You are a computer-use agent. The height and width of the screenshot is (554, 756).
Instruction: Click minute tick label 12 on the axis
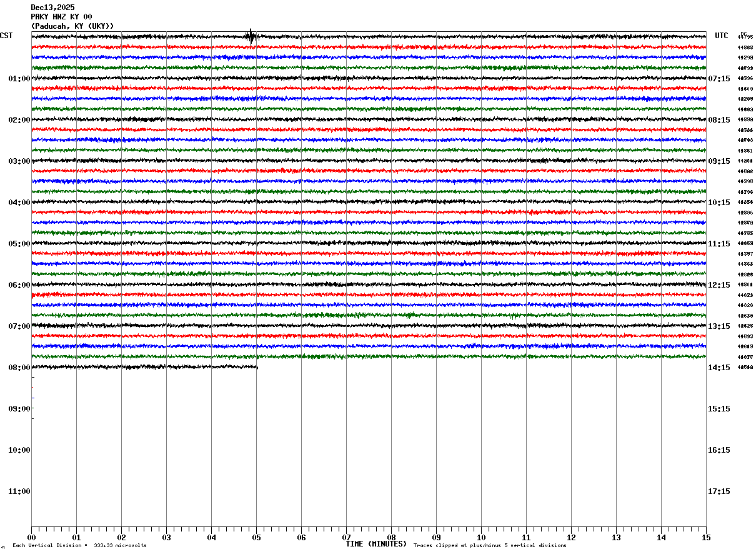click(x=571, y=538)
